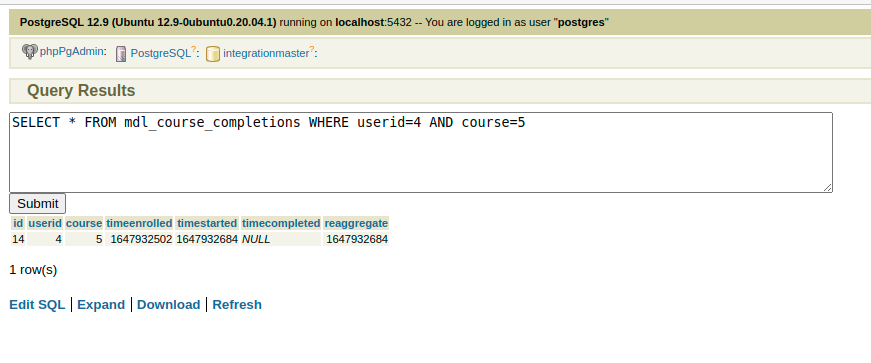Click the PostgreSQL server icon

tap(121, 54)
